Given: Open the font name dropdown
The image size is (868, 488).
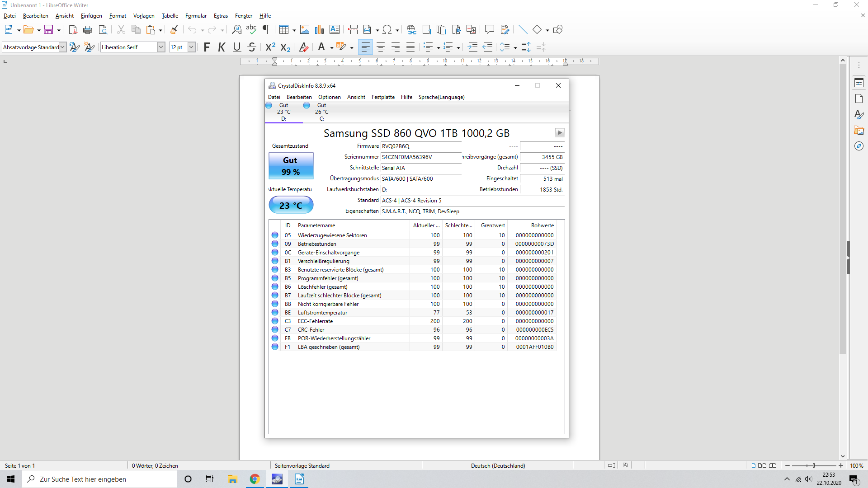Looking at the screenshot, I should click(161, 47).
